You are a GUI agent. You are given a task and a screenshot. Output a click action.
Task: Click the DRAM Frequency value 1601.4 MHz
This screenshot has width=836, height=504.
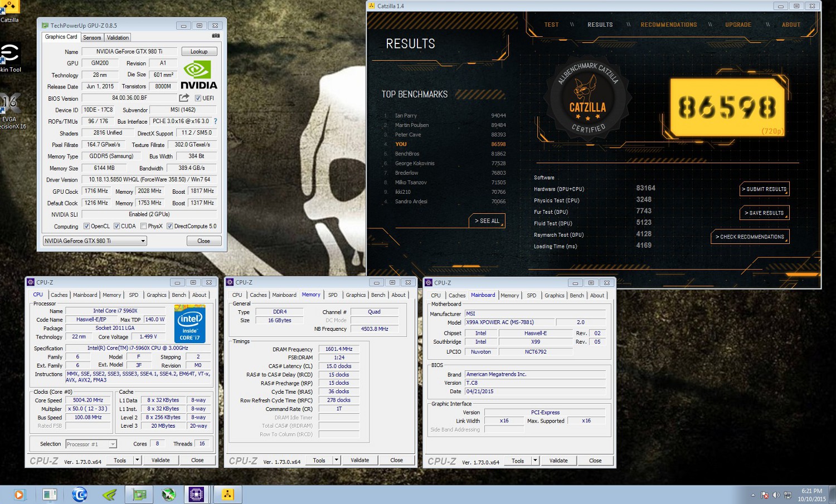(x=339, y=349)
